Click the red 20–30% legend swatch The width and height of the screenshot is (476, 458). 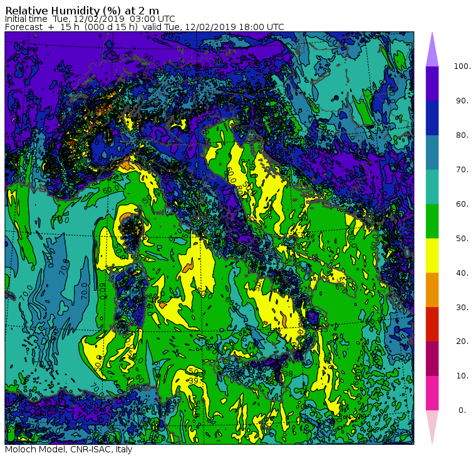[x=432, y=325]
